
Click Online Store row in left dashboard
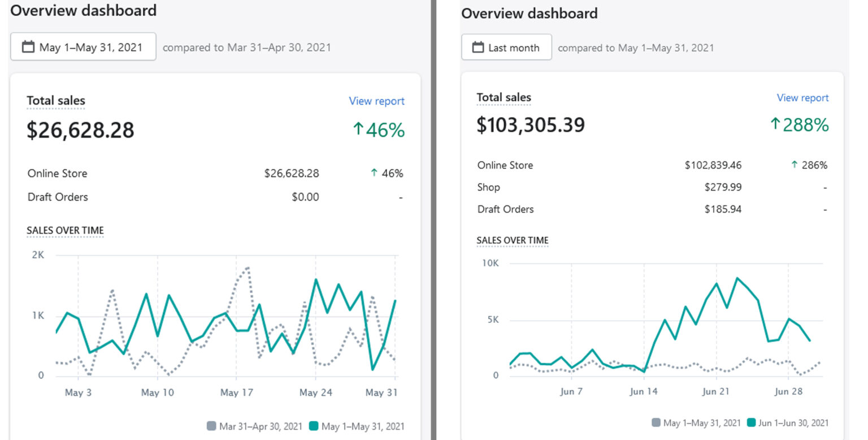coord(215,174)
